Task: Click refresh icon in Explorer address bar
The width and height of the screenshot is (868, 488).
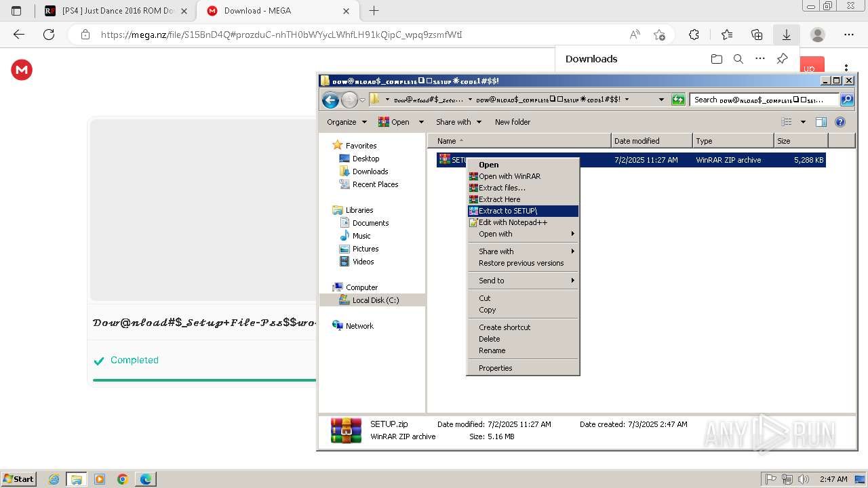Action: coord(678,100)
